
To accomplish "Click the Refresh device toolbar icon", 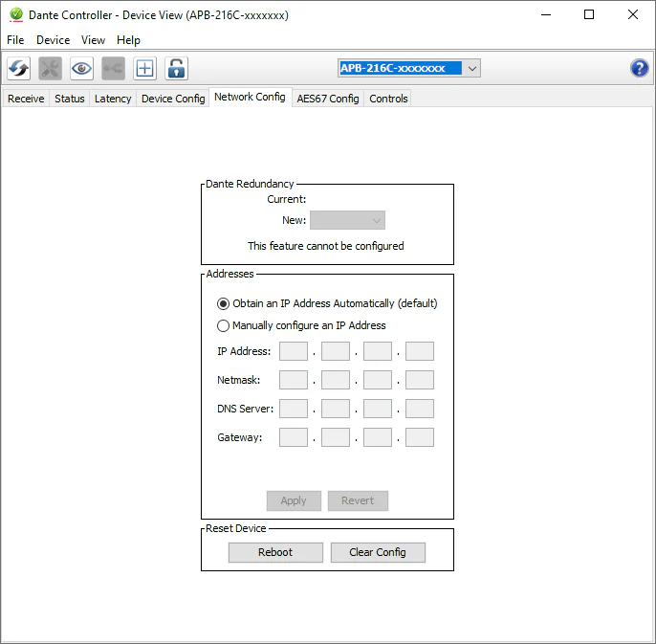I will pos(19,68).
